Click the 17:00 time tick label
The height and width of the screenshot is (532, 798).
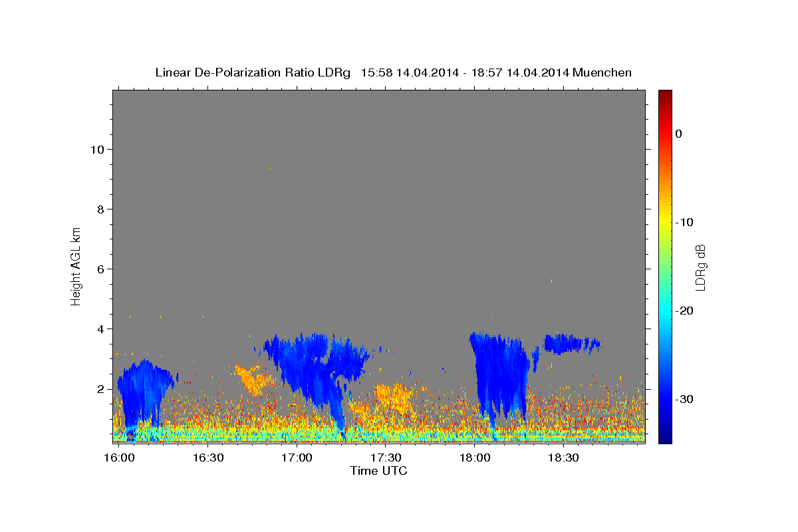click(297, 458)
